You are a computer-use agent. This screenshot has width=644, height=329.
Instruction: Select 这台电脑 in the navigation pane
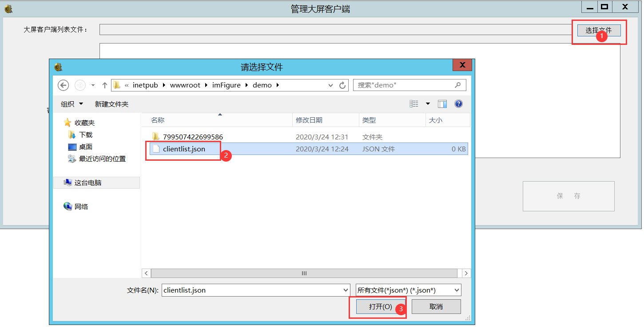[x=87, y=182]
